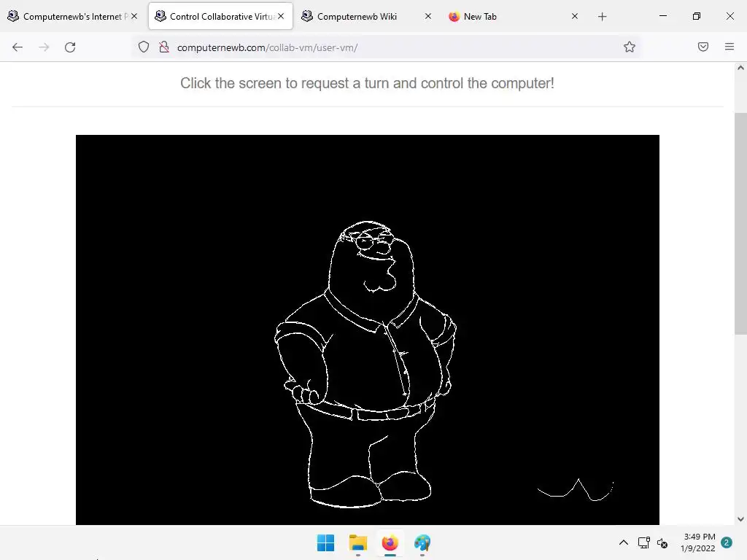
Task: Click the muted volume tray icon
Action: click(x=662, y=542)
